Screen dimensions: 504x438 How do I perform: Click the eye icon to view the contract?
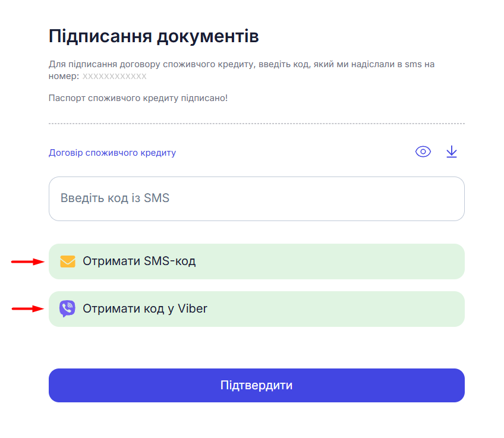click(423, 152)
